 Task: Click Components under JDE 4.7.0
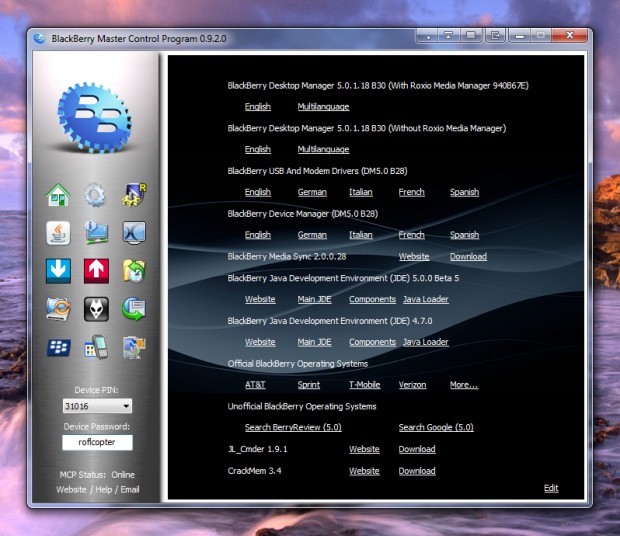point(372,342)
